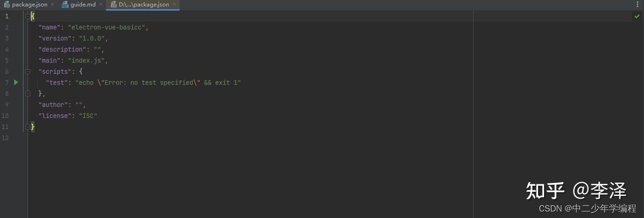Collapse the root object fold on line 1
644x218 pixels.
28,16
